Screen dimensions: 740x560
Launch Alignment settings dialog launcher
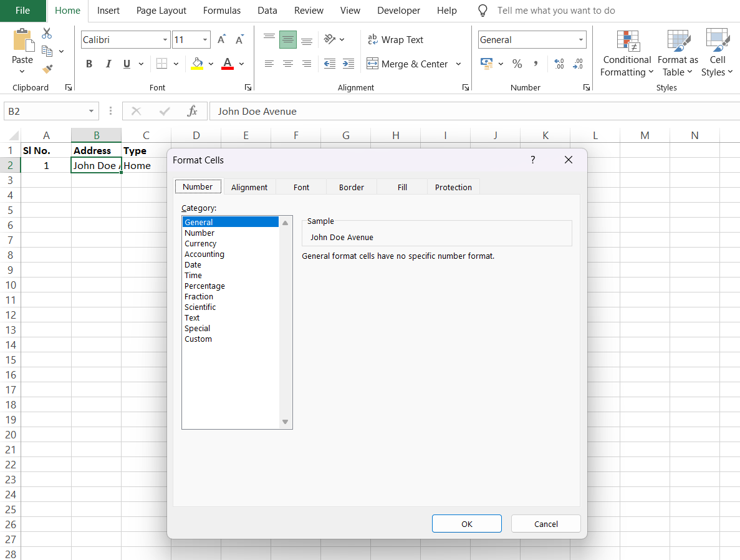click(465, 87)
